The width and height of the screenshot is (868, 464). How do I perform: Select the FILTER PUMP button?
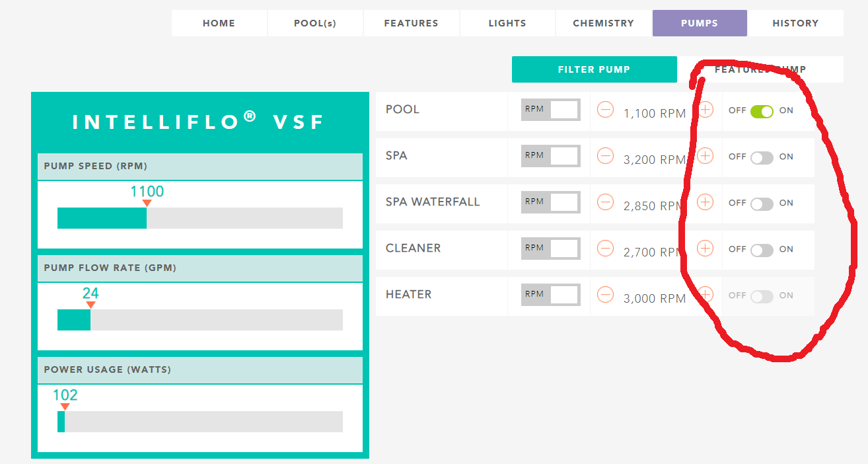point(594,69)
